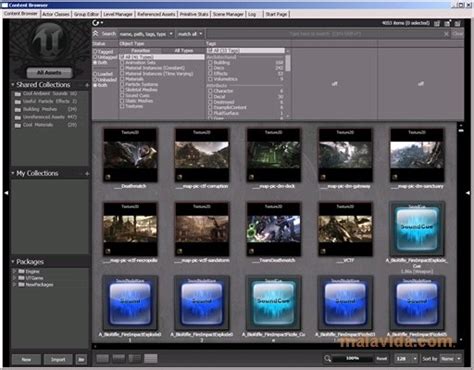Viewport: 474px width, 370px height.
Task: Click the Building Meshes folder icon
Action: [18, 110]
